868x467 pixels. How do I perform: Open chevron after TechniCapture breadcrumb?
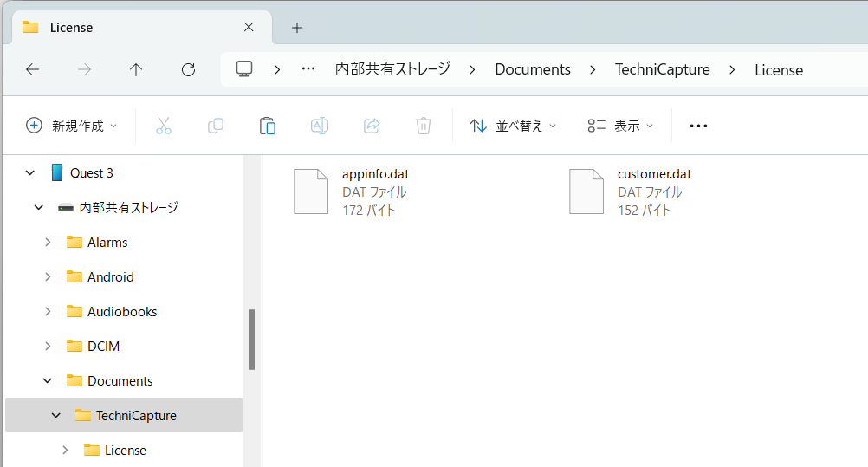coord(732,70)
